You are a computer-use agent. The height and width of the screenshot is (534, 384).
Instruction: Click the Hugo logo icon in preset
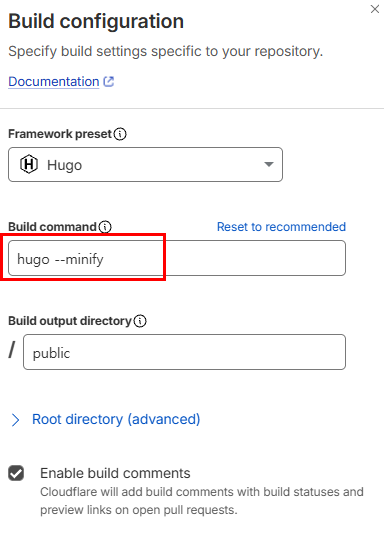(x=29, y=164)
